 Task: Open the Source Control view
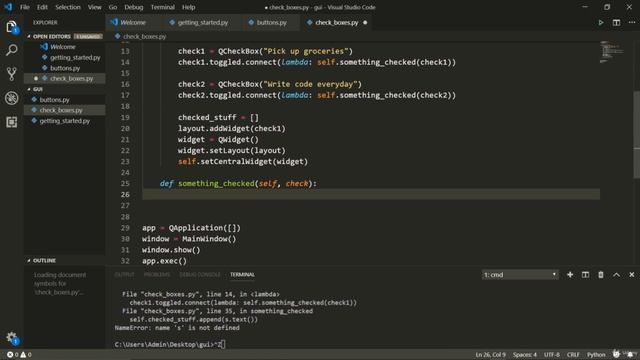click(x=11, y=74)
